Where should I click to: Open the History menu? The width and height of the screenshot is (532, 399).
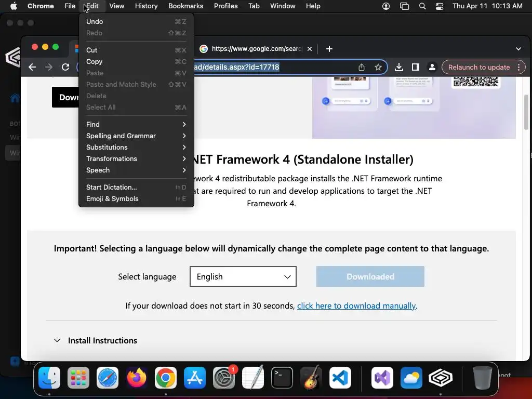tap(146, 6)
